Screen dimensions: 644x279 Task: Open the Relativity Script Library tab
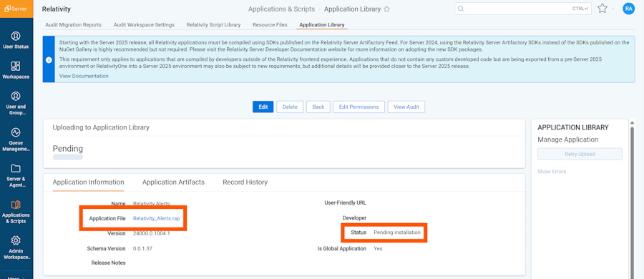point(213,24)
